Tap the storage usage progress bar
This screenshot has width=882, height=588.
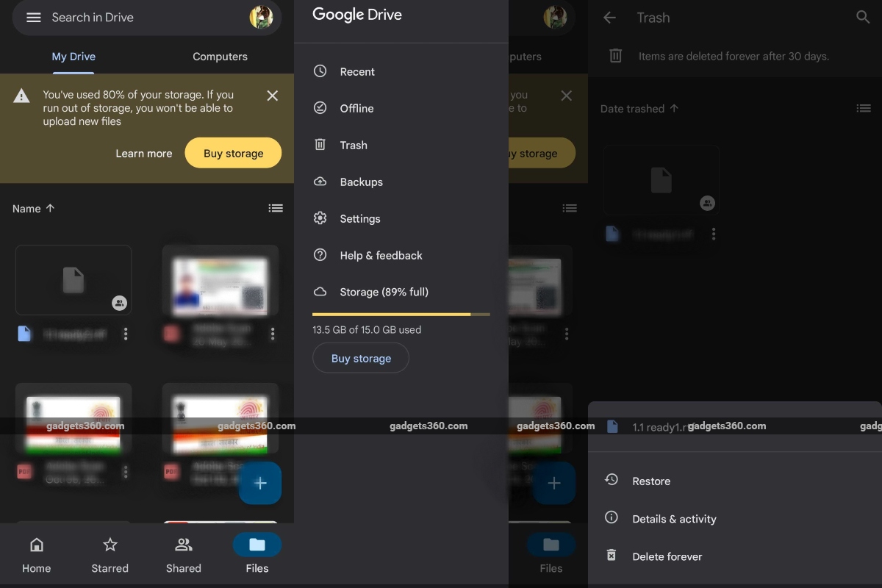401,314
